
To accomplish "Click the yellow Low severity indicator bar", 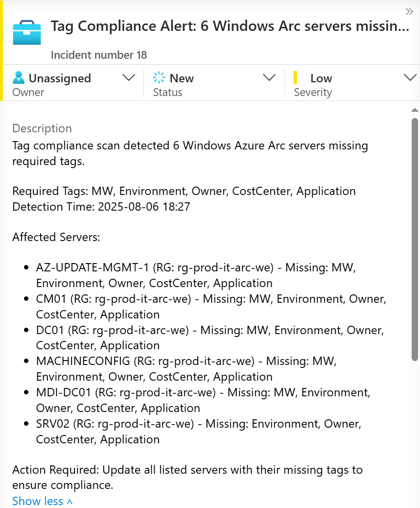I will coord(295,78).
